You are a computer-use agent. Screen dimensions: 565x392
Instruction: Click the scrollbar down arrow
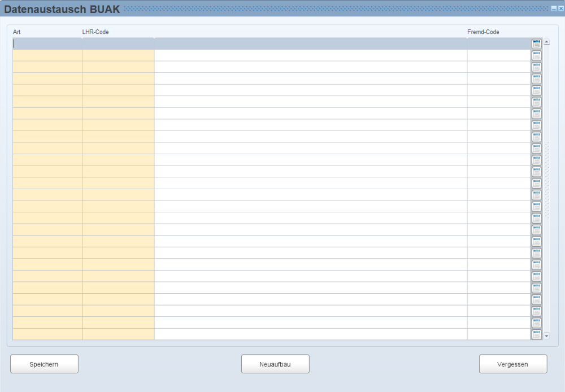pos(546,336)
